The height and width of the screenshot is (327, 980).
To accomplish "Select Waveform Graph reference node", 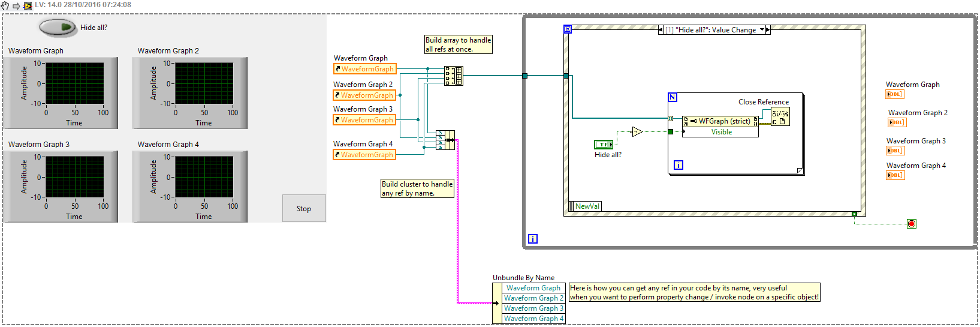I will [364, 69].
